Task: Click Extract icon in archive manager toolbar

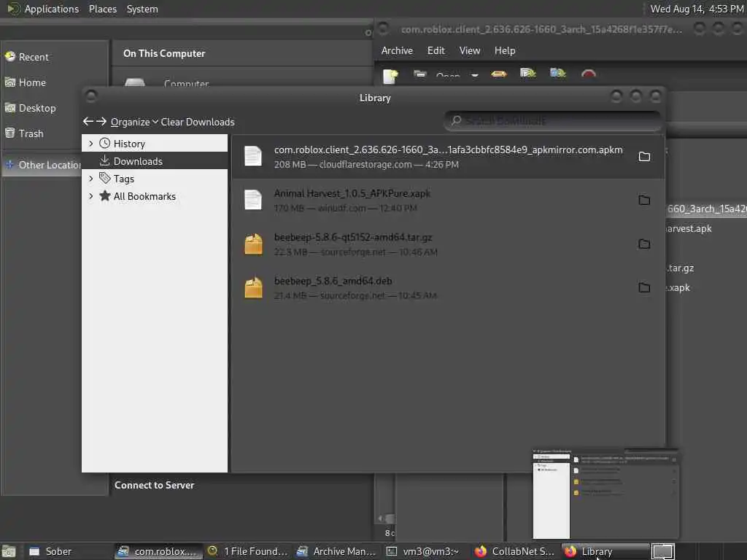Action: tap(499, 74)
